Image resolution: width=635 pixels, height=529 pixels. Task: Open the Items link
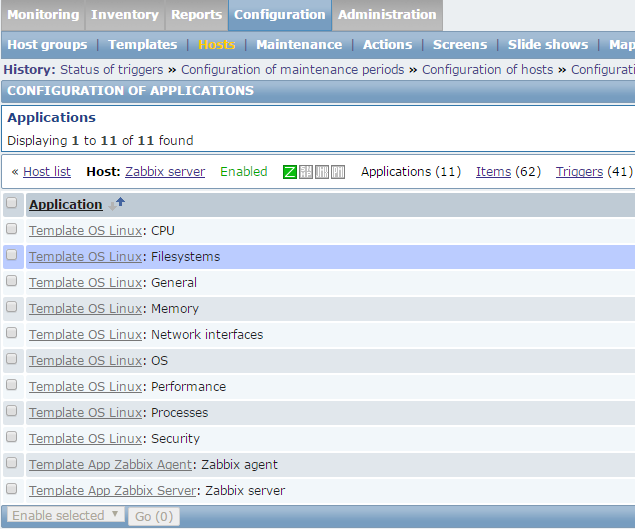coord(494,172)
